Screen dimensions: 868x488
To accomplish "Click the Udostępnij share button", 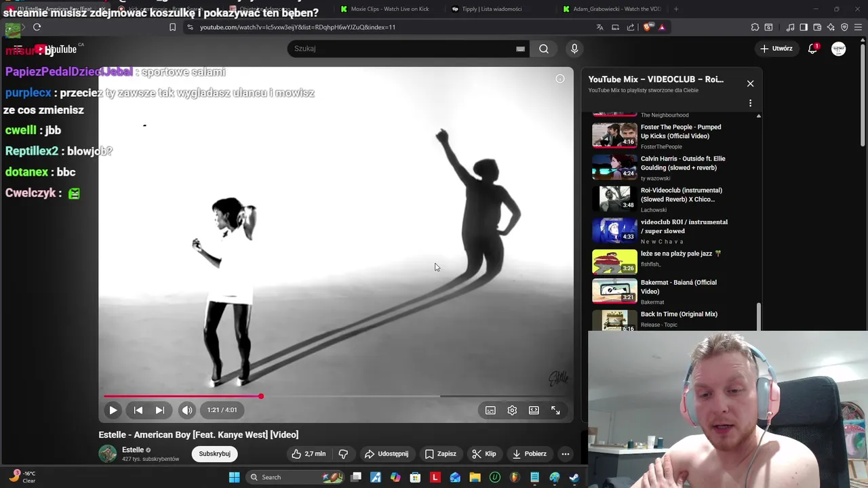I will point(386,454).
